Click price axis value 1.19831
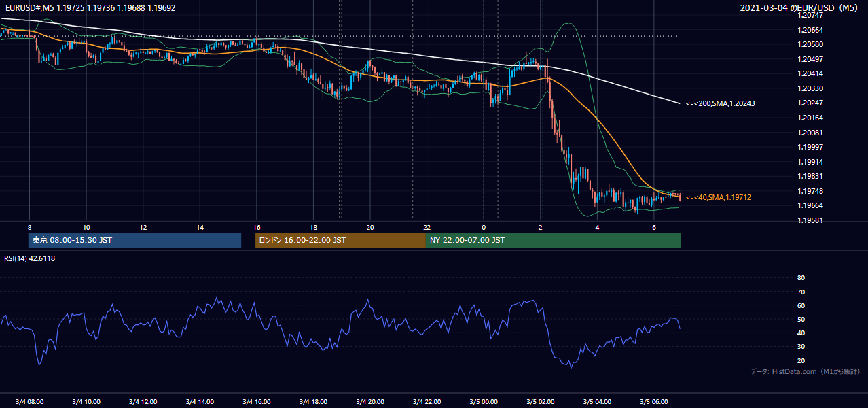 (810, 176)
